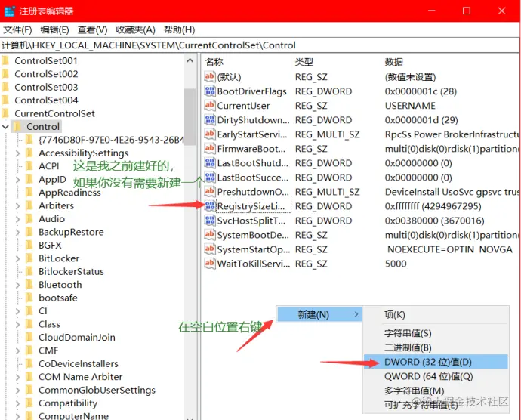Click the PreshutdownO string value icon
The width and height of the screenshot is (521, 420).
pyautogui.click(x=210, y=192)
